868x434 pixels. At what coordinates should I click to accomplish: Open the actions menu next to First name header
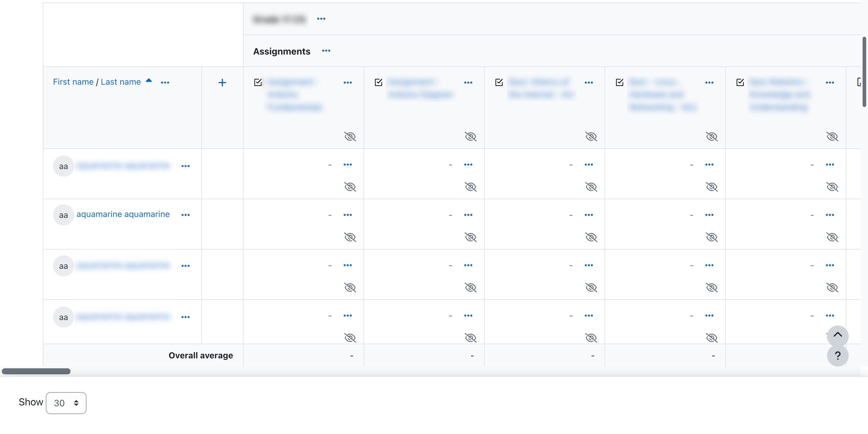pos(165,82)
